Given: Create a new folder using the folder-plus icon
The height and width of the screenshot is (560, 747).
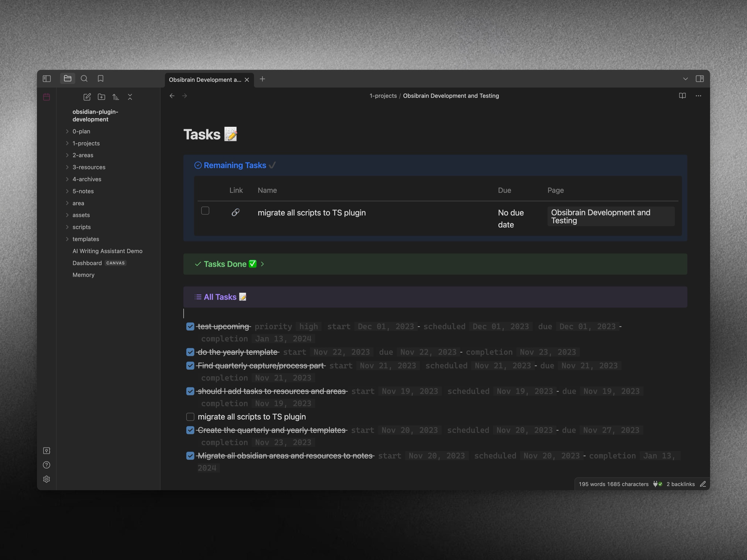Looking at the screenshot, I should click(x=101, y=97).
